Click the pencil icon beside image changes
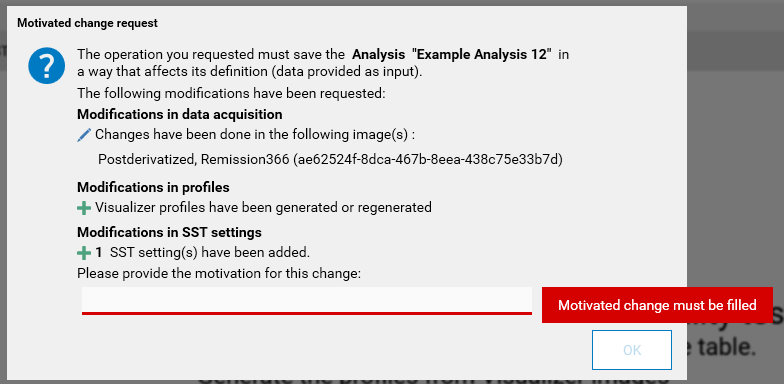The image size is (784, 384). pos(84,135)
